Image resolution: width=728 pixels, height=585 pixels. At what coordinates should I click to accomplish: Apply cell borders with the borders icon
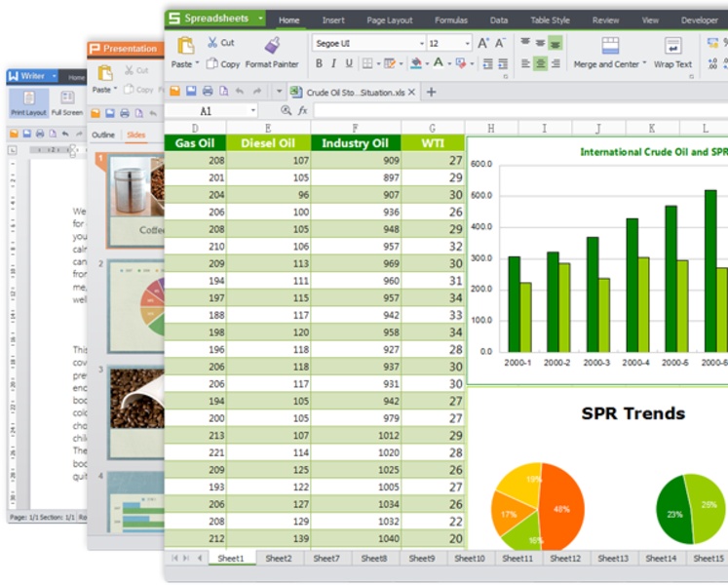pos(367,63)
